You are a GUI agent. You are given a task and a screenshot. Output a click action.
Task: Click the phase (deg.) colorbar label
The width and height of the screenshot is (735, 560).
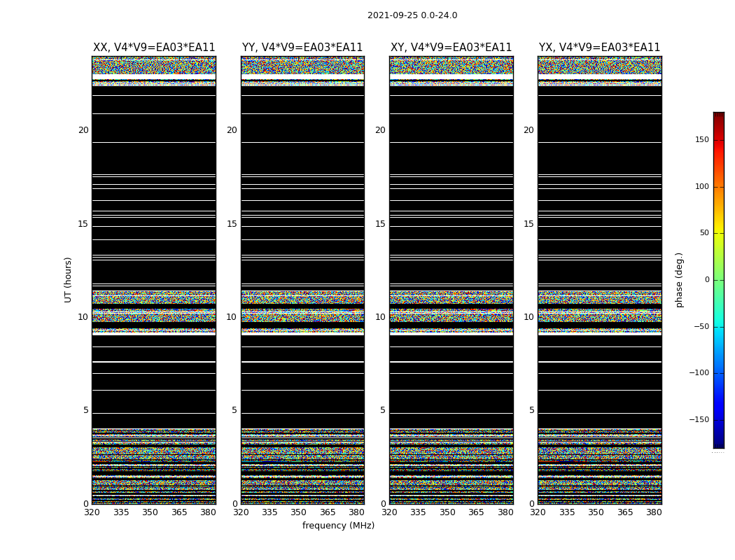(679, 279)
